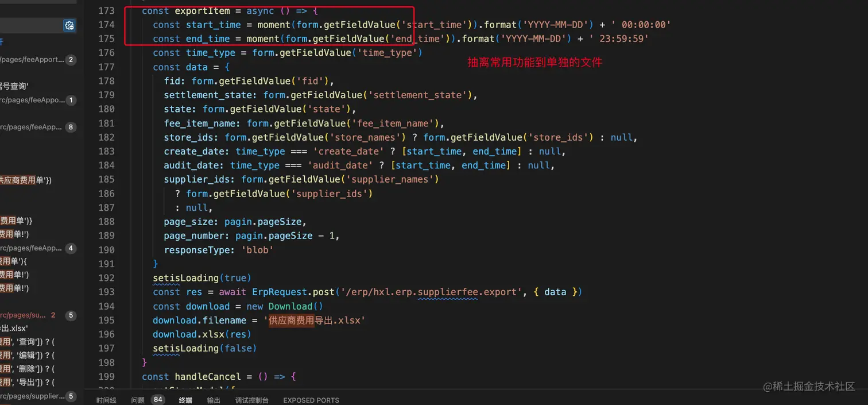Click line number 192 in the gutter

[106, 278]
